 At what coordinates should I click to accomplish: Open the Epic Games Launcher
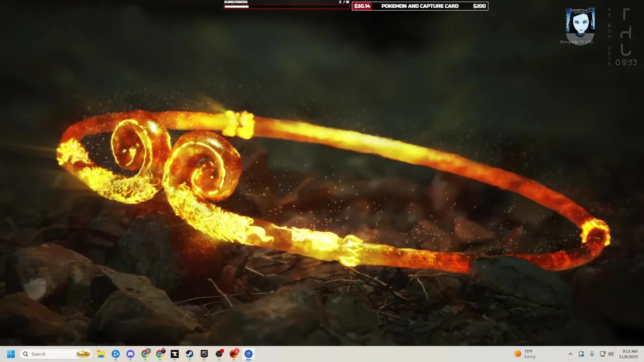tap(204, 354)
